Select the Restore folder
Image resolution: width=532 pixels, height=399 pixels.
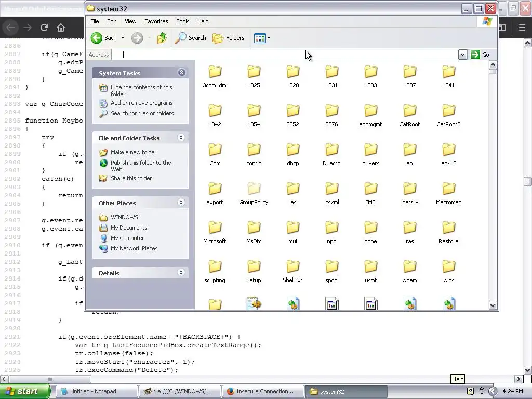click(x=448, y=233)
